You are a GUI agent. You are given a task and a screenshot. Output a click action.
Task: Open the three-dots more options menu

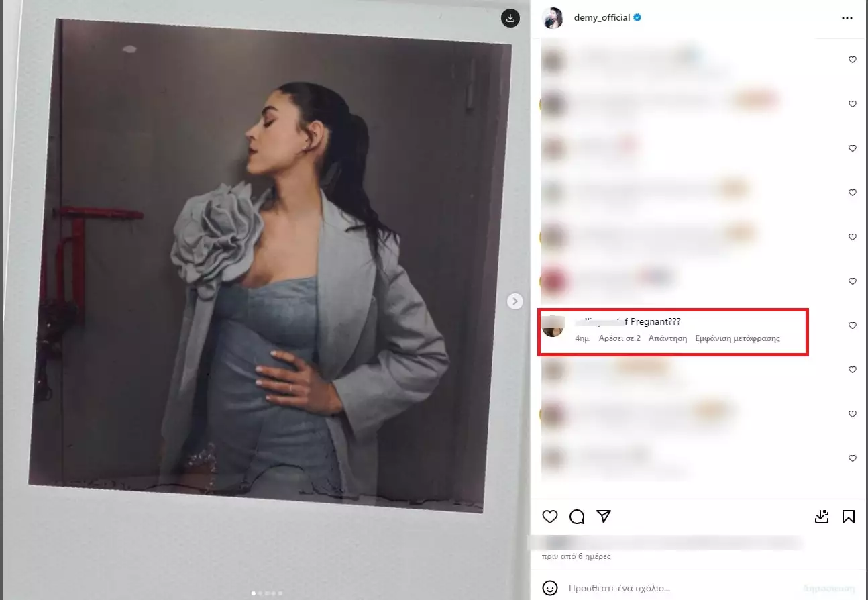coord(847,18)
